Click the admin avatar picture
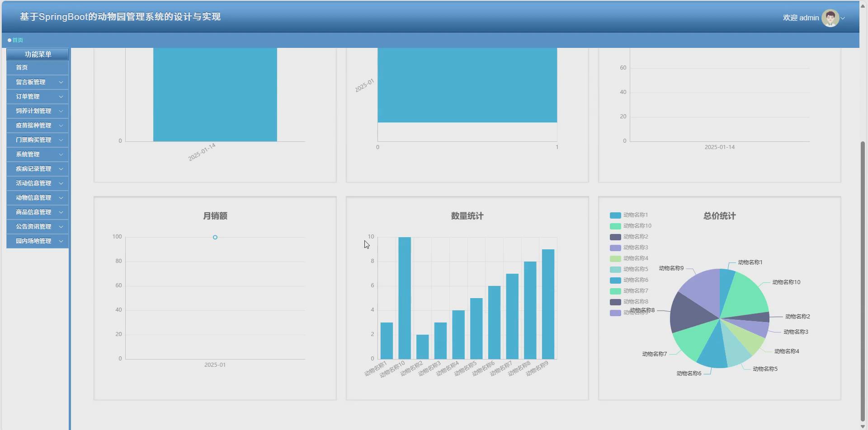This screenshot has height=430, width=868. (830, 18)
